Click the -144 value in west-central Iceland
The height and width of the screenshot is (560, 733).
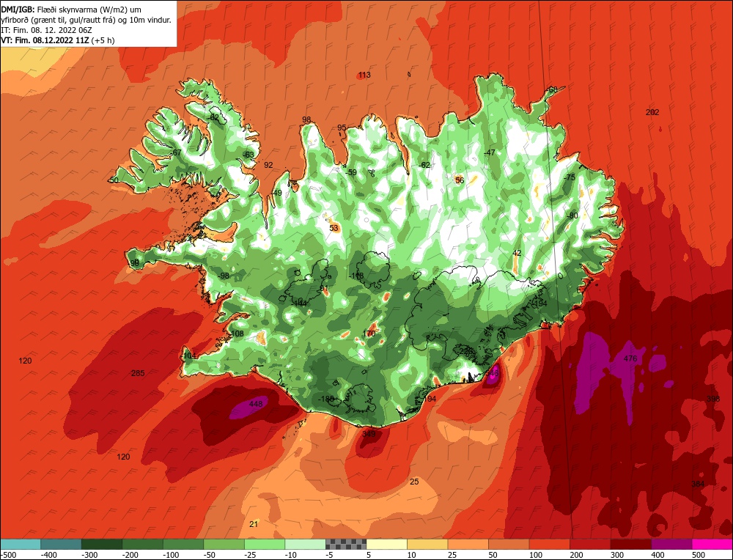coord(299,303)
